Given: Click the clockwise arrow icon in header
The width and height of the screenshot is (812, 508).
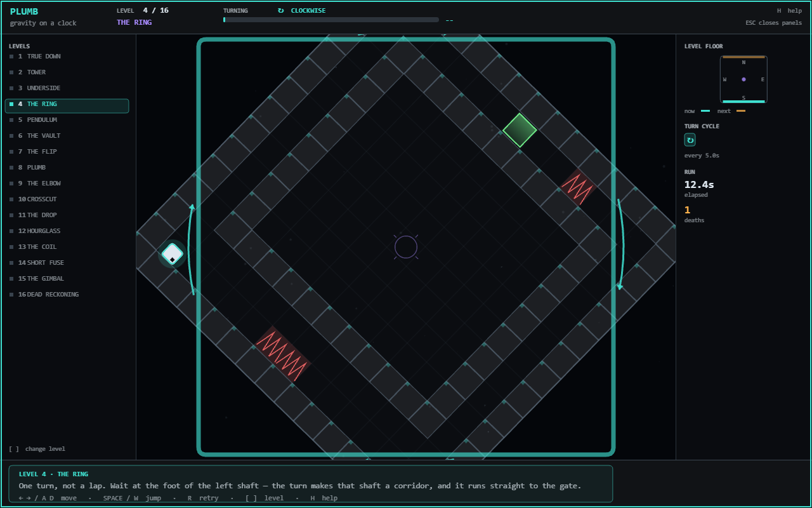Looking at the screenshot, I should (x=281, y=11).
